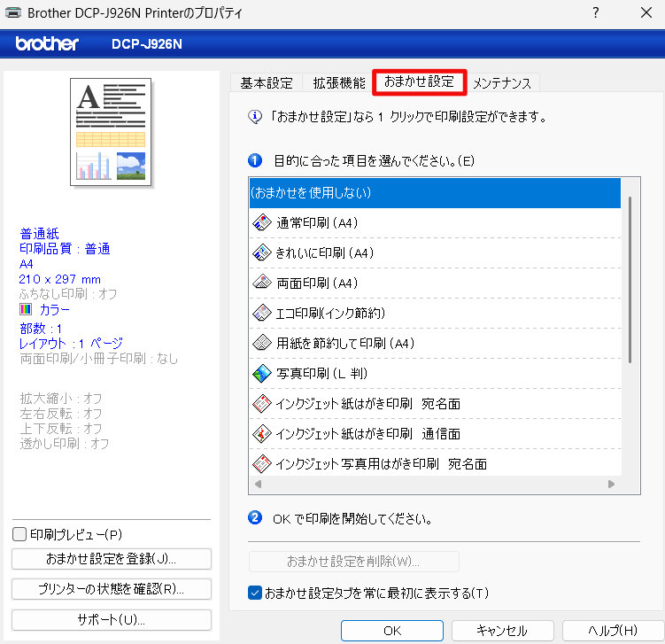
Task: Click the おまかせ設定を登録(J)... button
Action: 111,559
